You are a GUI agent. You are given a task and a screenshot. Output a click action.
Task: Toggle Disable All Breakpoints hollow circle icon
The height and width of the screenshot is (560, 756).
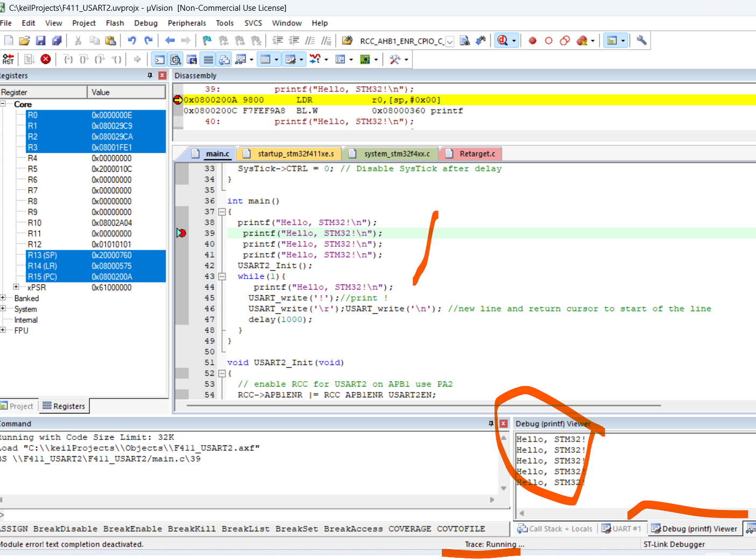548,40
